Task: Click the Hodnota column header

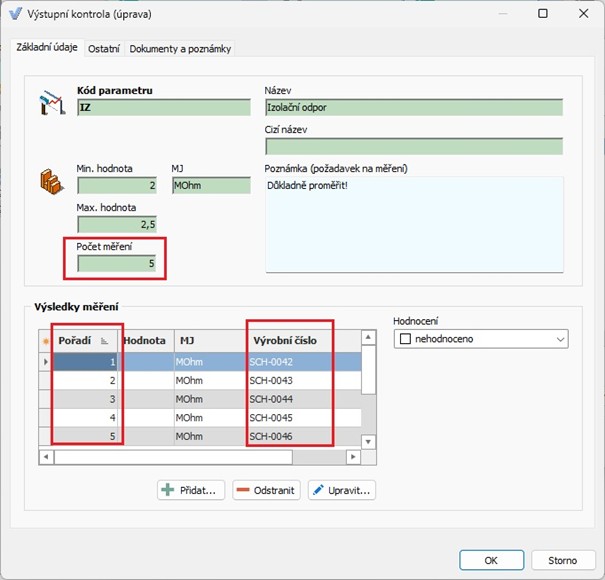Action: 146,341
